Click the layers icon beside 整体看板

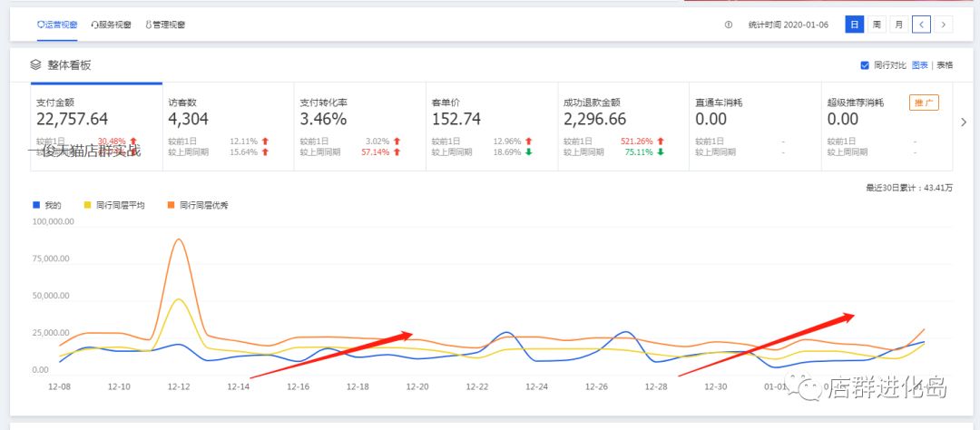[x=35, y=64]
